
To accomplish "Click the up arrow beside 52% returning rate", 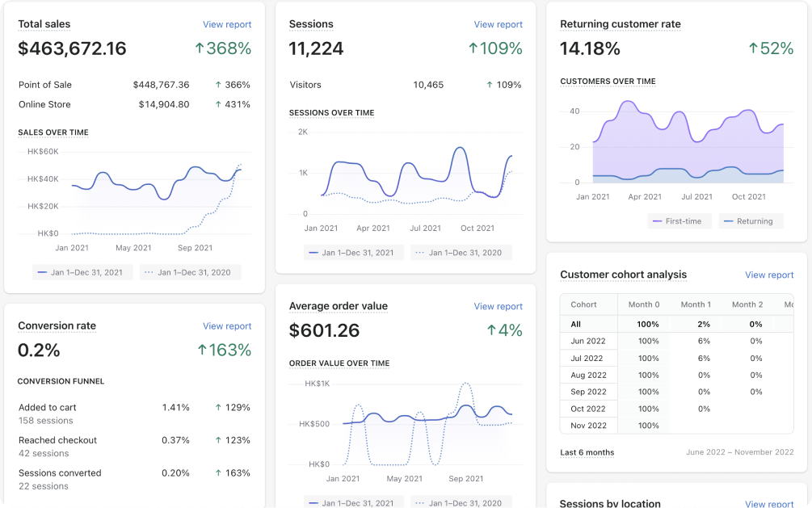I will click(x=752, y=48).
